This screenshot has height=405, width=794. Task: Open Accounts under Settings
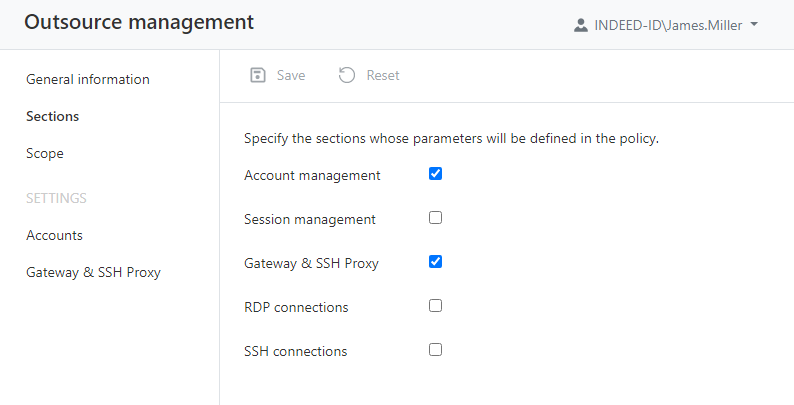pos(54,235)
